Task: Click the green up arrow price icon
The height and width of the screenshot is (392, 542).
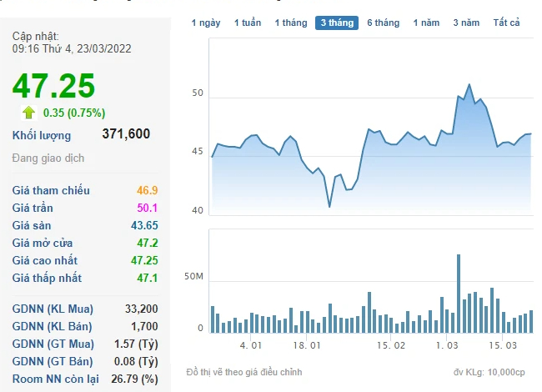Action: coord(29,112)
